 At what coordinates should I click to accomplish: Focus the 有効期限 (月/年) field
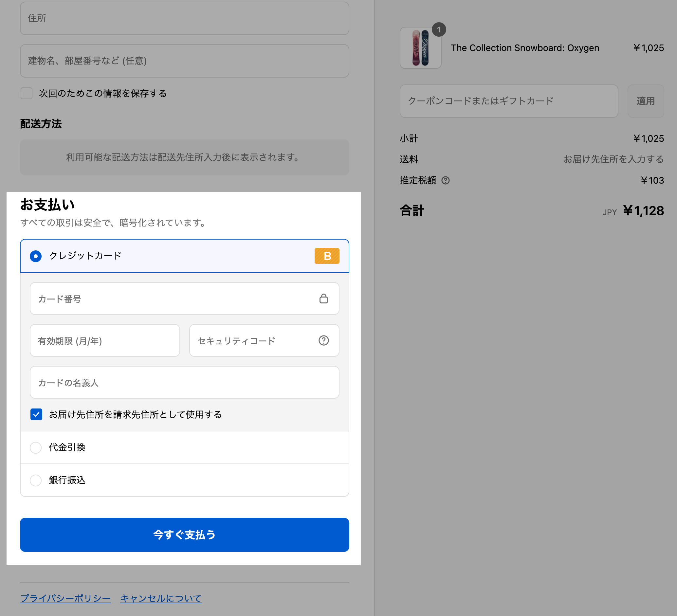click(105, 340)
